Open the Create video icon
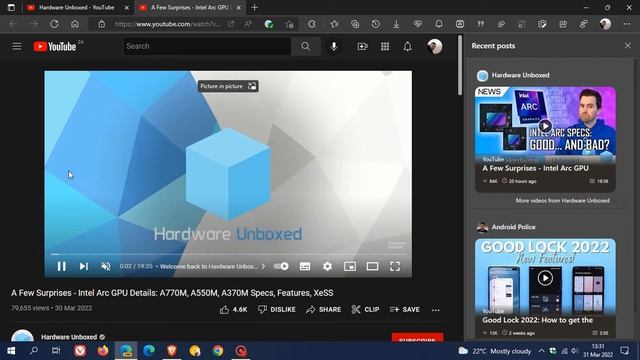This screenshot has width=640, height=360. [362, 47]
